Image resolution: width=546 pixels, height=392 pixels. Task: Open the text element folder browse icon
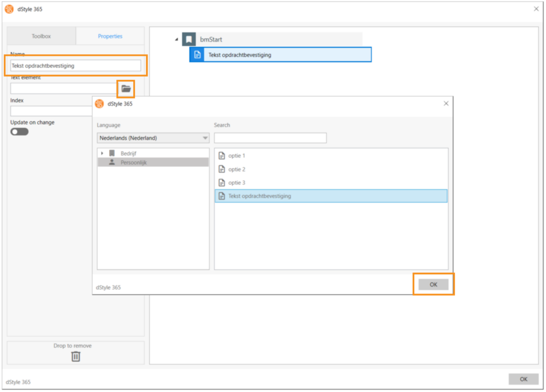coord(126,89)
